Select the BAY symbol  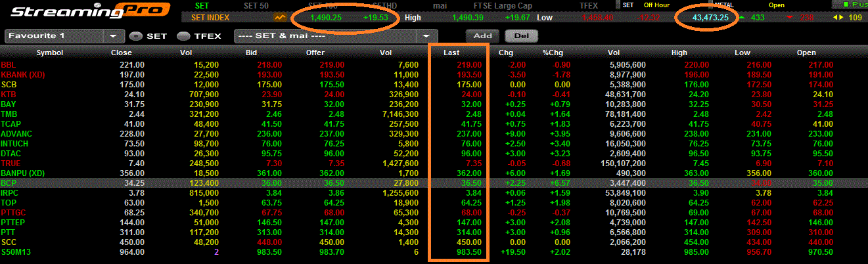[9, 104]
